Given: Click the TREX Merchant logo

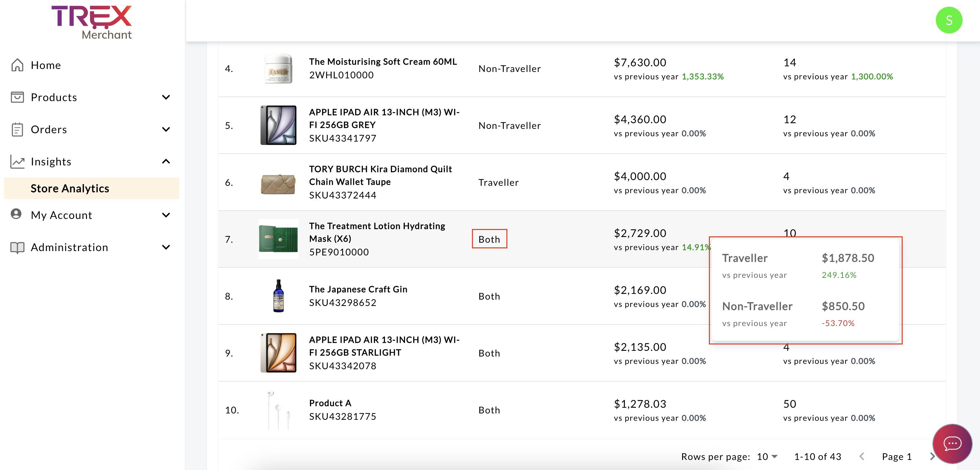Looking at the screenshot, I should 92,22.
